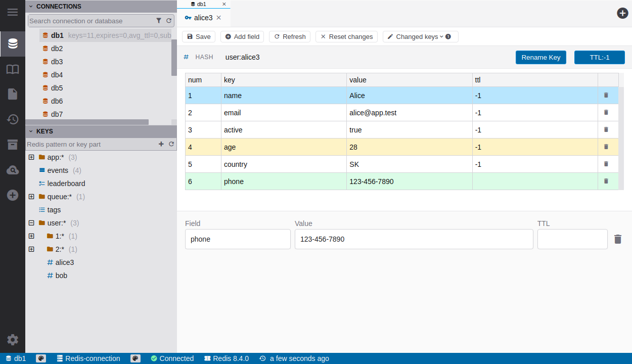
Task: Collapse the user:* key folder
Action: point(31,223)
